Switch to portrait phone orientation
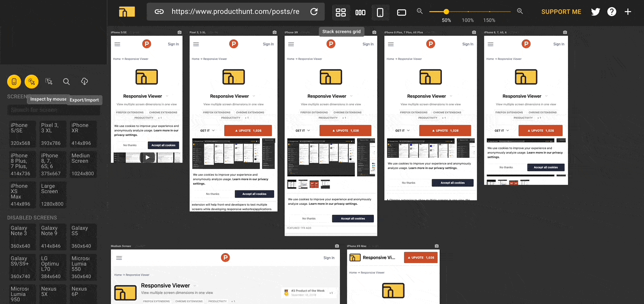The height and width of the screenshot is (304, 644). [x=380, y=13]
